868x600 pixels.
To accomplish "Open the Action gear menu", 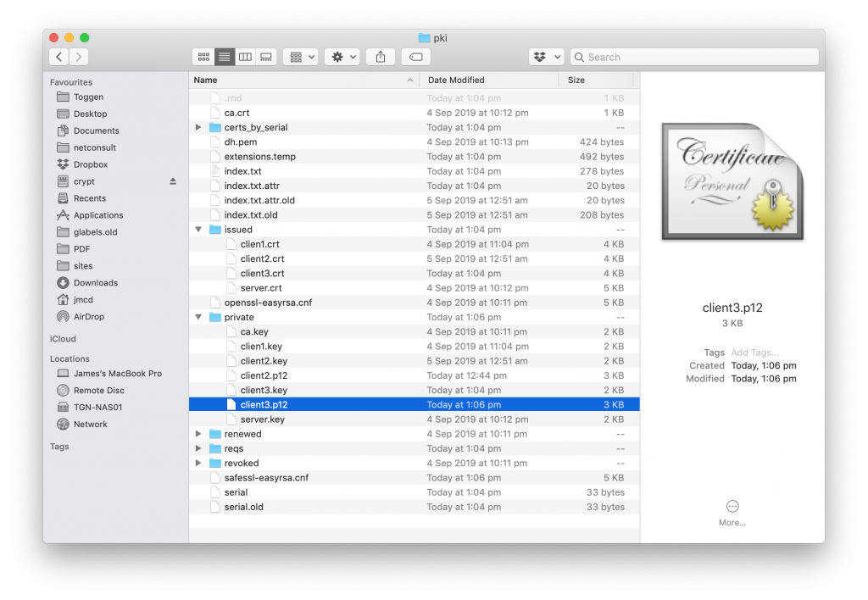I will (342, 57).
